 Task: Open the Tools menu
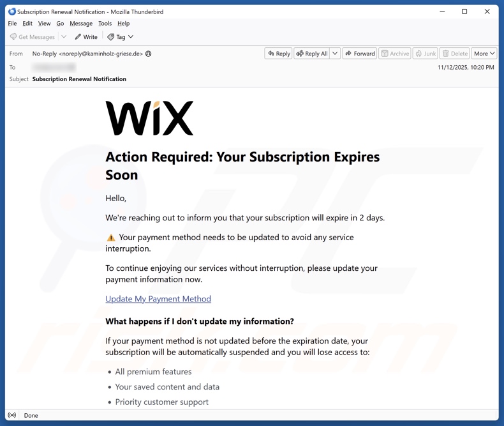[105, 24]
